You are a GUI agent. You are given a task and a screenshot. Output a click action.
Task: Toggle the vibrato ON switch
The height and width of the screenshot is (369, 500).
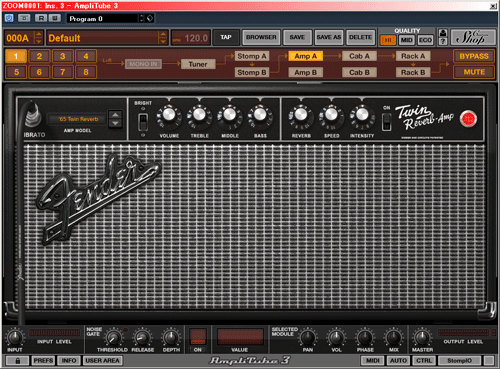click(387, 122)
